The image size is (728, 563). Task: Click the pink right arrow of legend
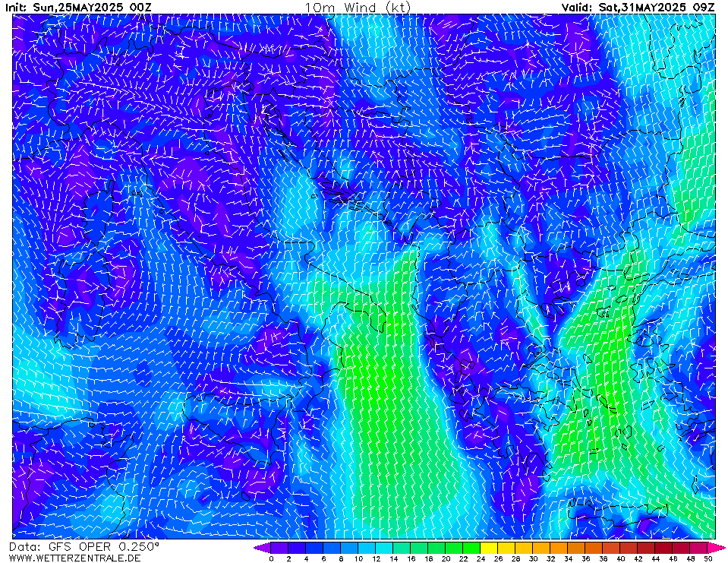pos(717,548)
